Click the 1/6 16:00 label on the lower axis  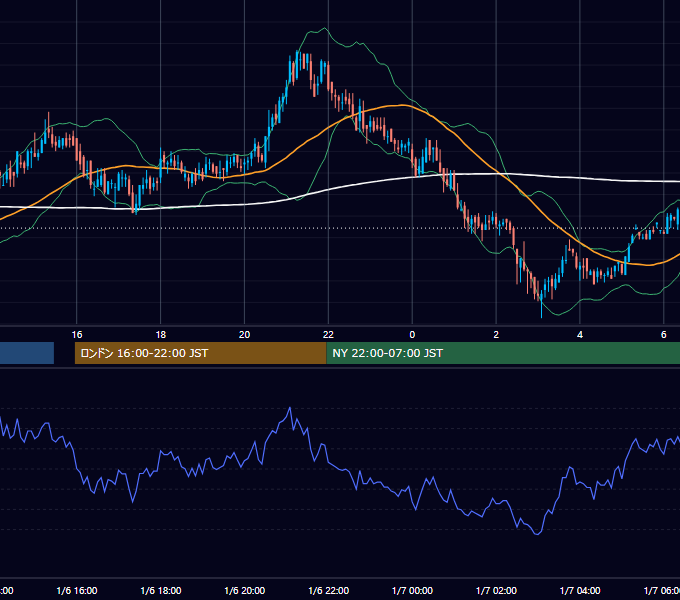coord(77,590)
